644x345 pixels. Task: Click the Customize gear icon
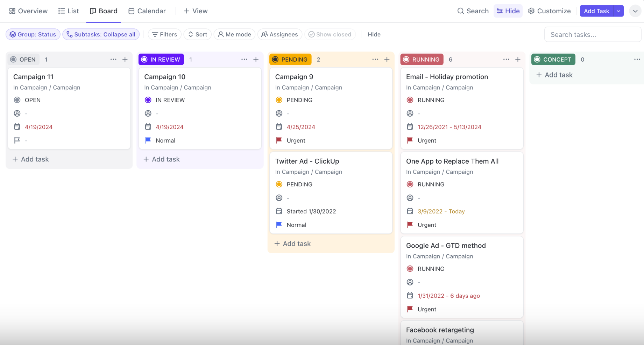click(531, 11)
